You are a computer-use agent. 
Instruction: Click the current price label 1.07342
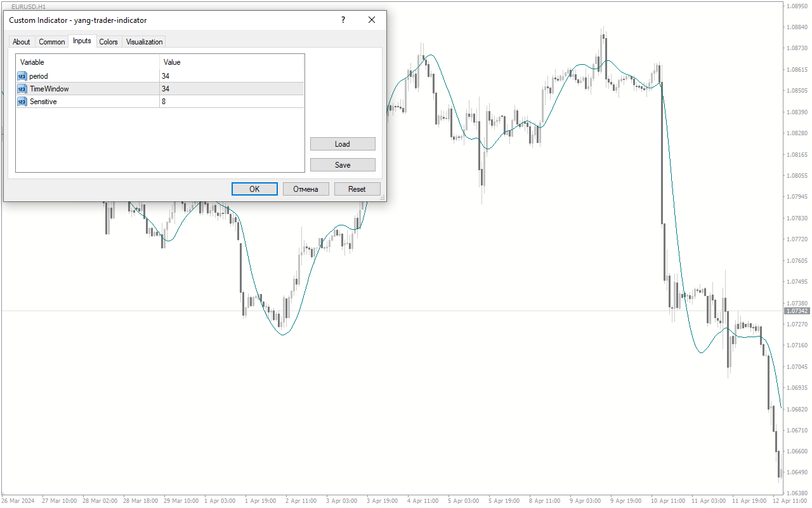click(x=797, y=311)
